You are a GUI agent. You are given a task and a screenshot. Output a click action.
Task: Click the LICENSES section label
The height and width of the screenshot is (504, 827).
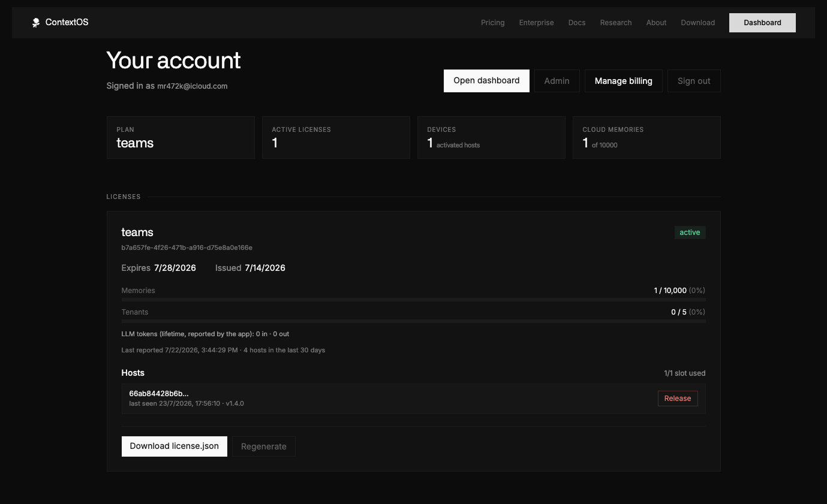coord(124,197)
